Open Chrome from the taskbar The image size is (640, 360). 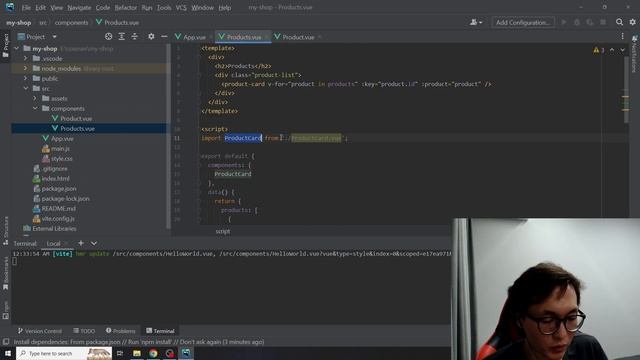click(x=153, y=353)
